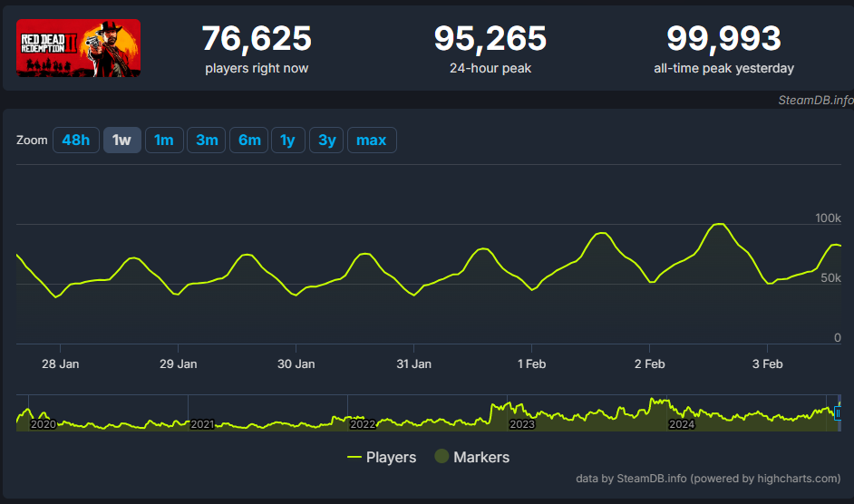Click the 76,625 players right now figure

tap(257, 39)
